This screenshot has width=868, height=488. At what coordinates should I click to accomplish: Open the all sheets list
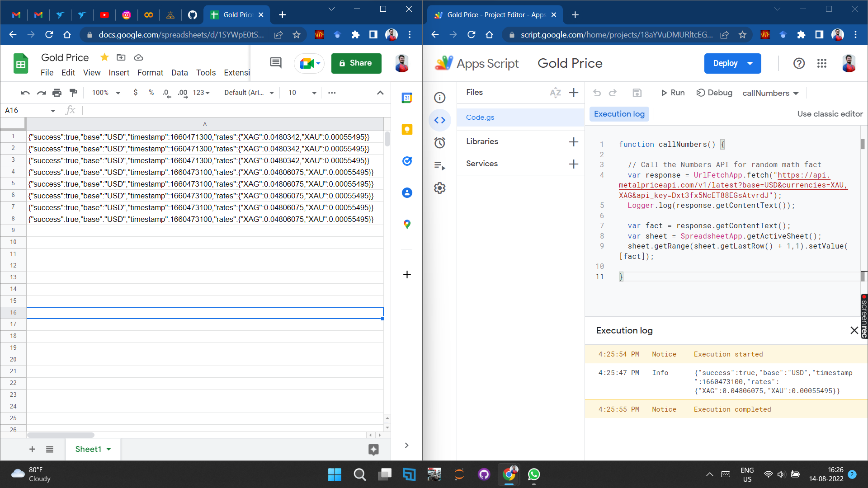[x=50, y=449]
